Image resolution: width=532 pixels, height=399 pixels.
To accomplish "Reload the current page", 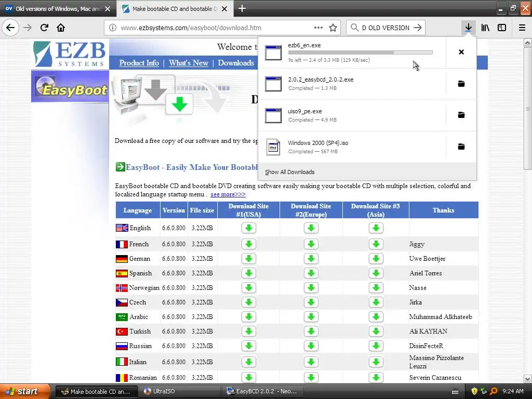I will click(x=44, y=28).
